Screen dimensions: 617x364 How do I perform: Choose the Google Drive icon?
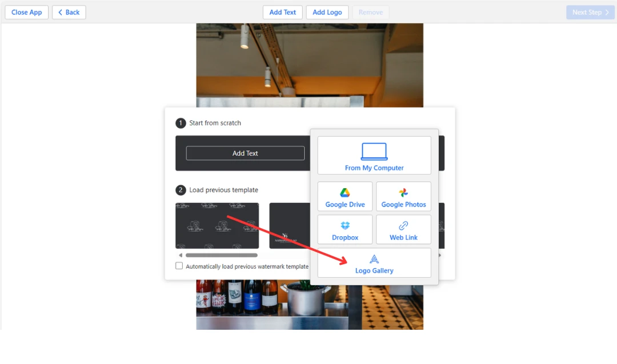[x=345, y=193]
